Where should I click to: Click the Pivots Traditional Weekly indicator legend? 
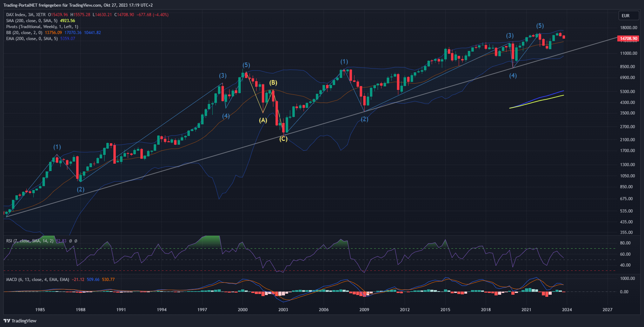pos(42,27)
